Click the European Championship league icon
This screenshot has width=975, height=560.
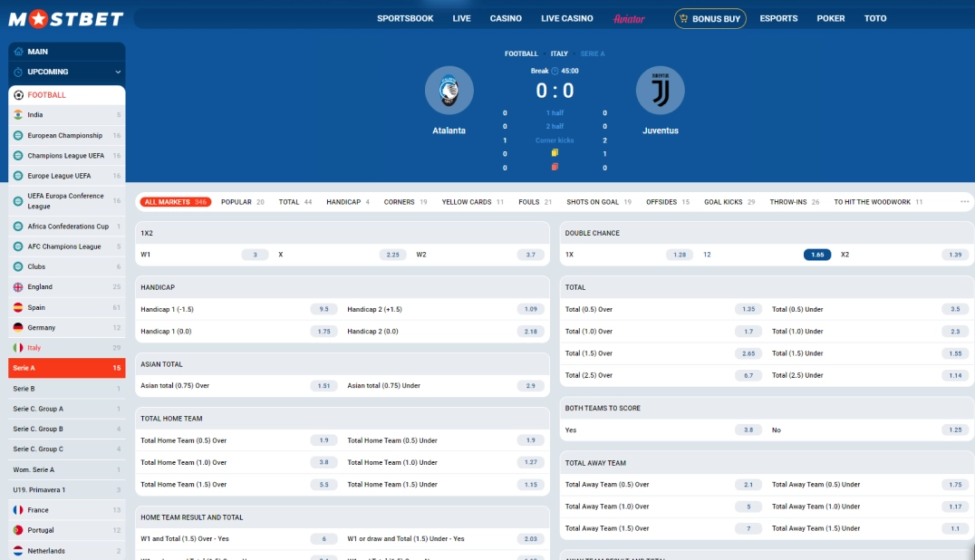(18, 136)
